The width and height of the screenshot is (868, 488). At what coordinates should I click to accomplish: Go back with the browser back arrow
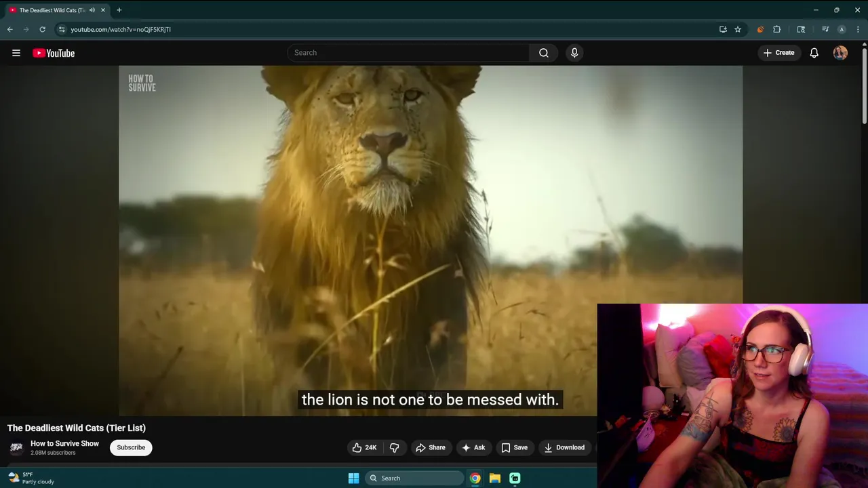(9, 29)
